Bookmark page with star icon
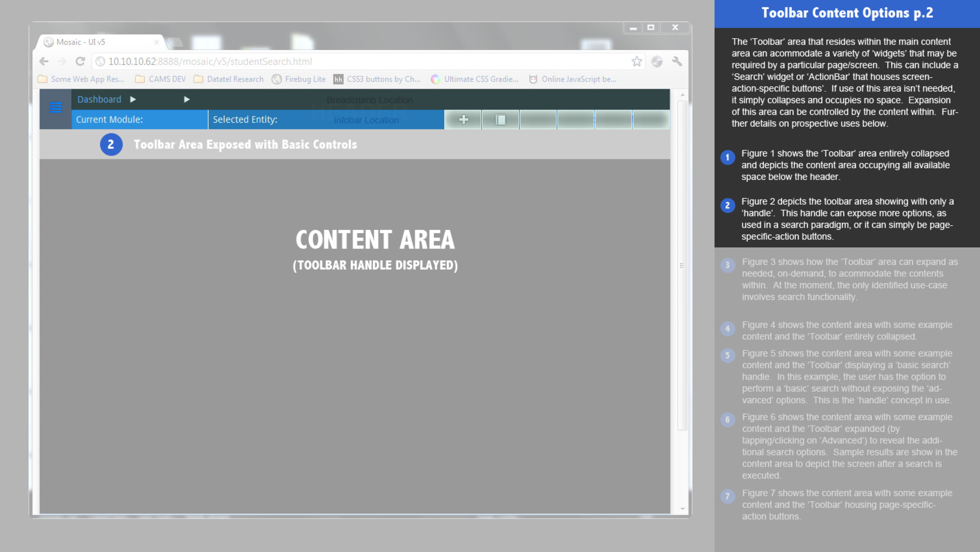The image size is (980, 552). click(x=636, y=61)
